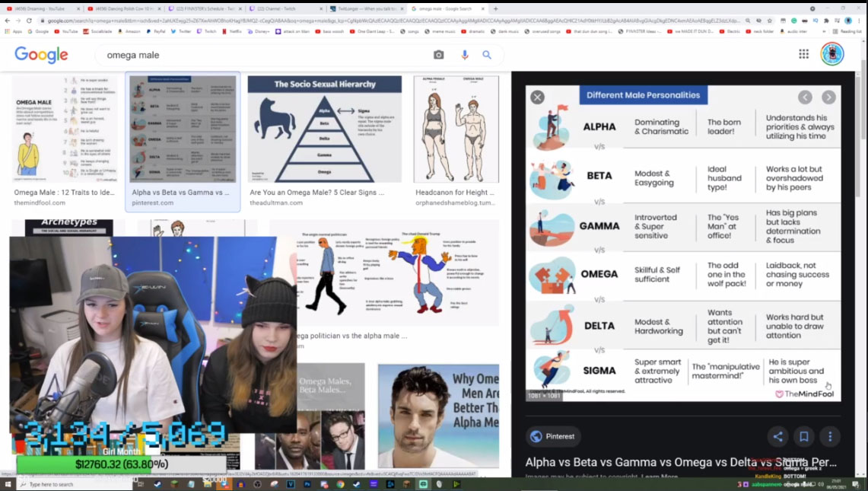This screenshot has width=868, height=491.
Task: Visit Pinterest source button in preview
Action: tap(552, 437)
